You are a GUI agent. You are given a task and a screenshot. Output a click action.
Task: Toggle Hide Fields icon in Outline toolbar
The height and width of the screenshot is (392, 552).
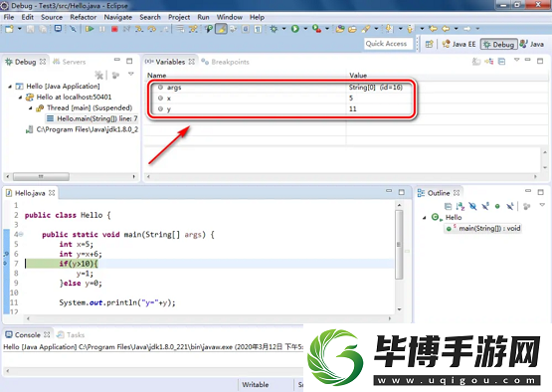click(472, 206)
